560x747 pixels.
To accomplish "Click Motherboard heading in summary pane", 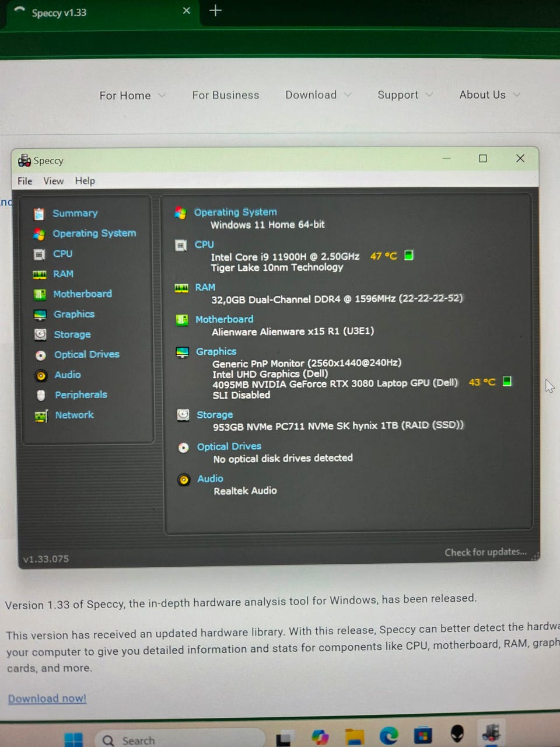I will pyautogui.click(x=225, y=319).
